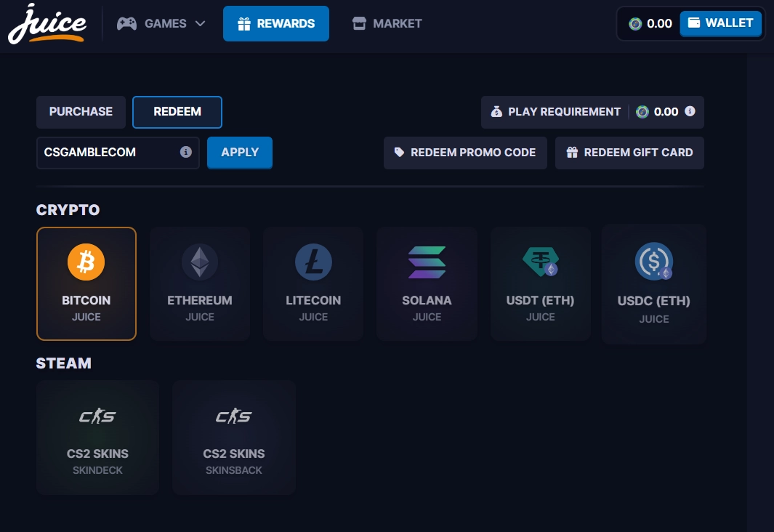The height and width of the screenshot is (532, 774).
Task: Navigate to the Rewards page
Action: coord(276,23)
